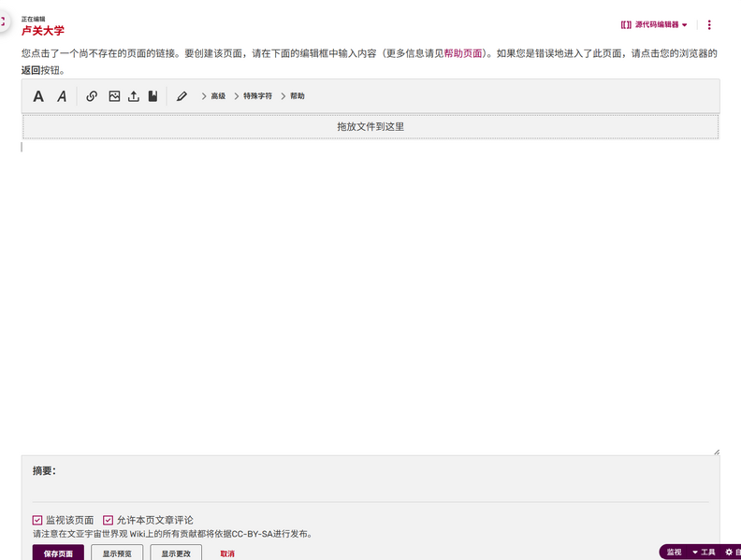Open the upload file icon
The width and height of the screenshot is (741, 560).
[134, 96]
